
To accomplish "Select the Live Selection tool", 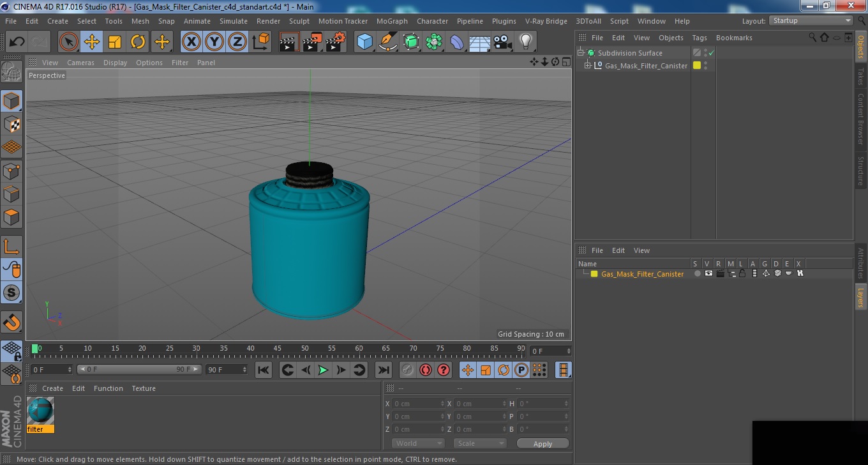I will (x=69, y=42).
